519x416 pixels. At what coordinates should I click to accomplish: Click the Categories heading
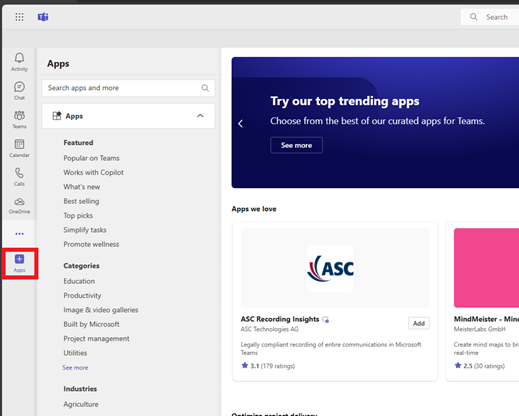point(81,266)
